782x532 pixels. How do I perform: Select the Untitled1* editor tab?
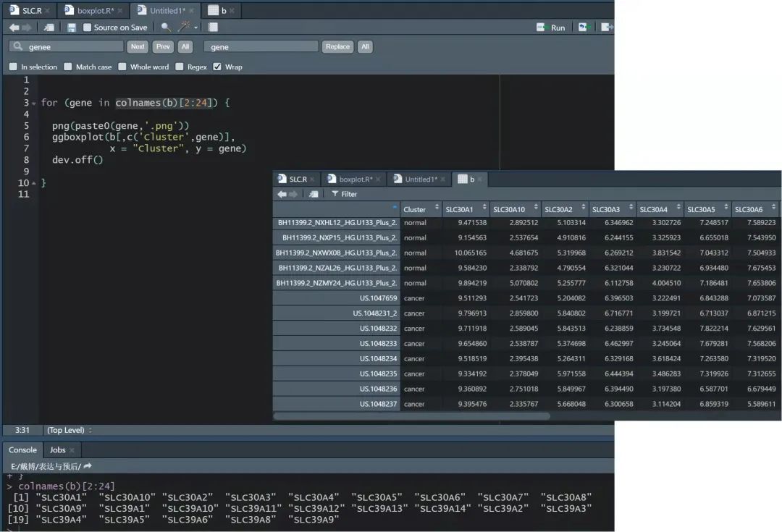166,10
